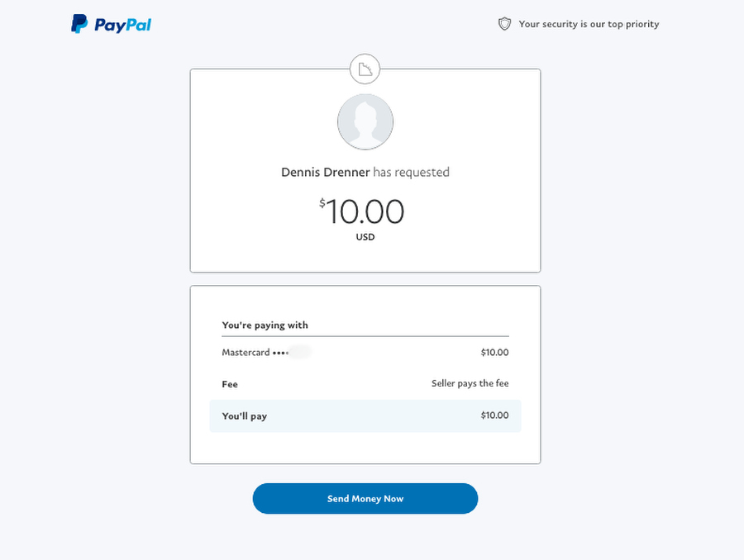Click the $10.00 amount on Mastercard row

(494, 353)
